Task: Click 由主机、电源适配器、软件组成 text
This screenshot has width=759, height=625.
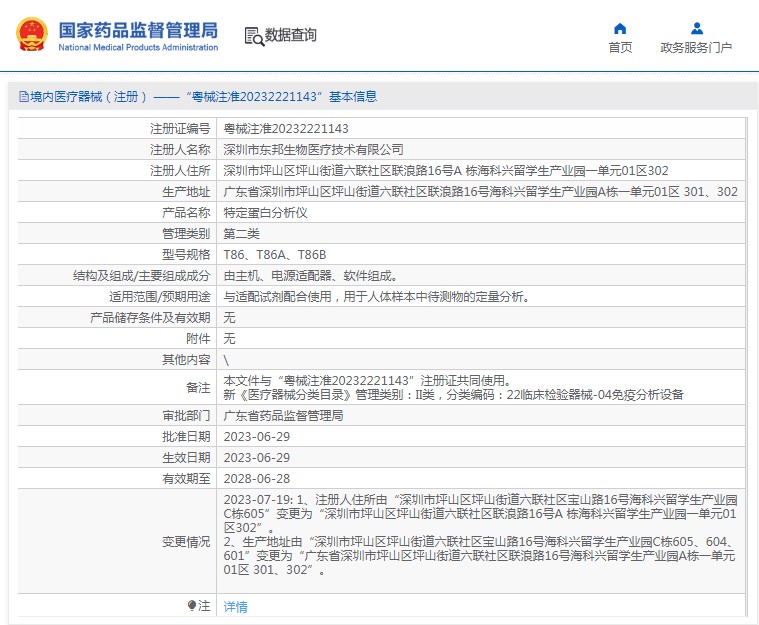Action: coord(310,276)
